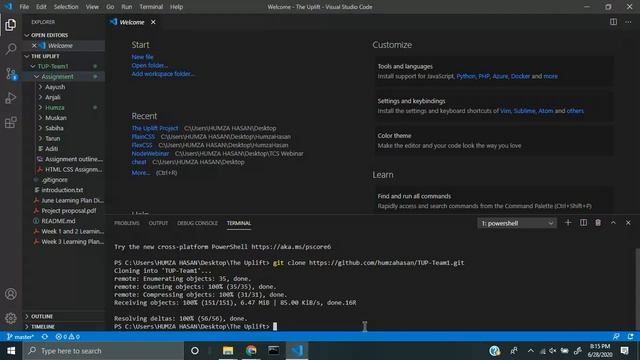Maximize the panel with up chevron
Screen dimensions: 640x360
click(613, 223)
